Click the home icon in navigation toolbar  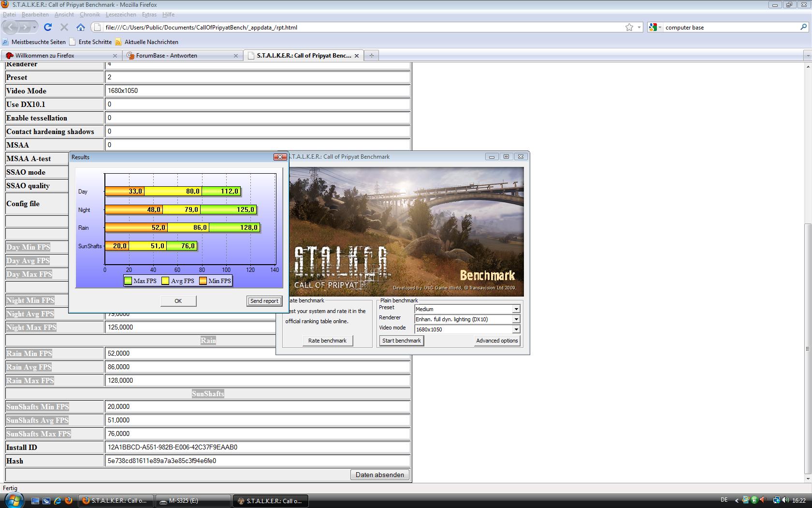point(81,27)
